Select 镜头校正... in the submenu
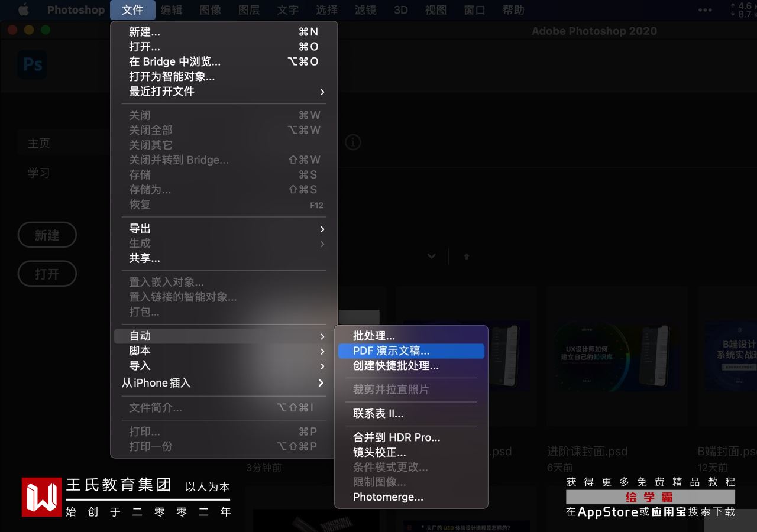Image resolution: width=757 pixels, height=532 pixels. 411,453
